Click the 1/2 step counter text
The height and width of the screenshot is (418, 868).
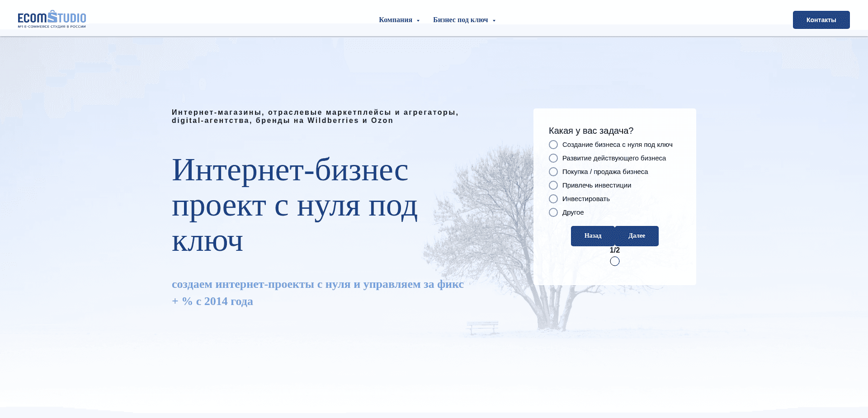click(615, 250)
